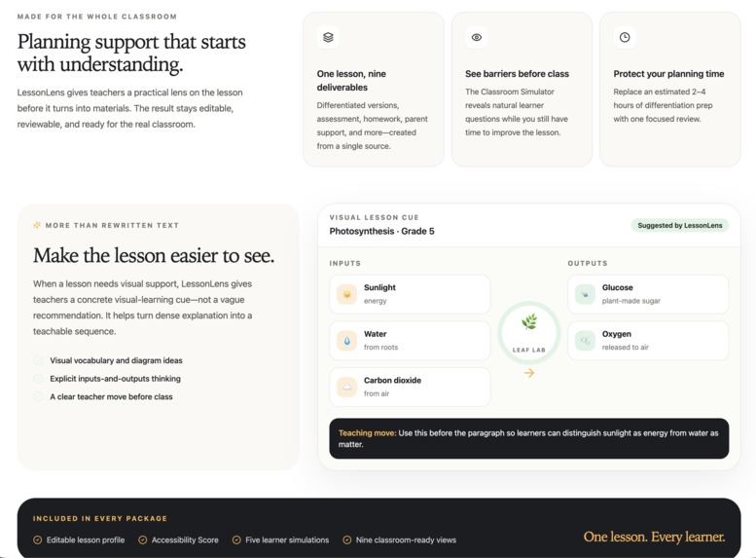
Task: Click Make the lesson easier to see heading
Action: coord(154,255)
